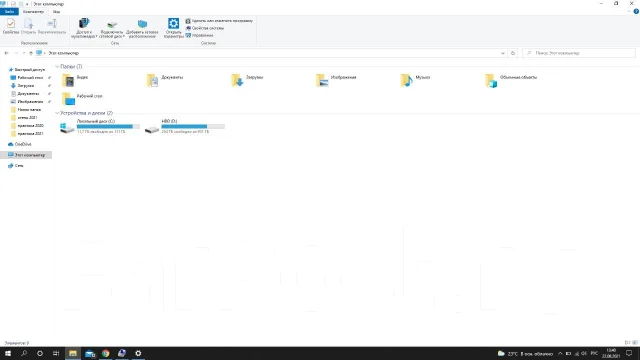Open the Подключить сетевой диск dropdown
The width and height of the screenshot is (640, 360).
pyautogui.click(x=112, y=28)
